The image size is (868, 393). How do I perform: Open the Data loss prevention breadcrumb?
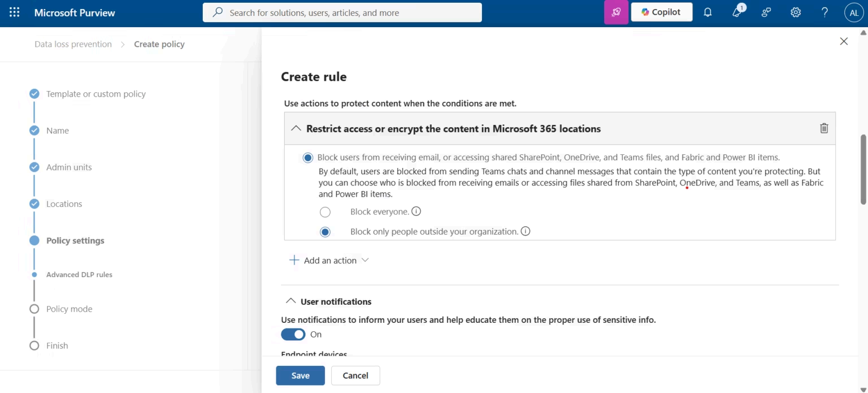tap(73, 44)
